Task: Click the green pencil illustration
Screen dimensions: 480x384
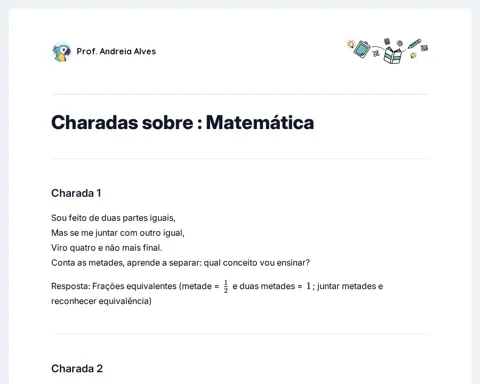Action: (x=414, y=44)
